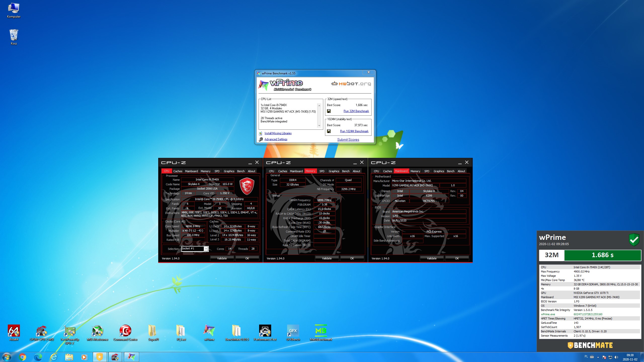Launch CPUID CPU-Z MSI desktop shortcut

[x=42, y=333]
